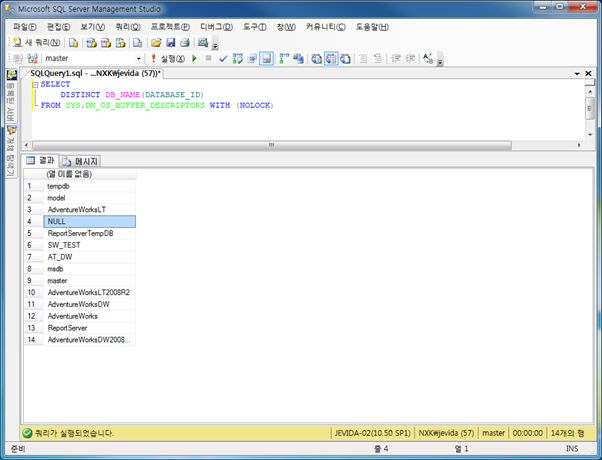Click the editor vertical scroll down arrow
This screenshot has height=460, width=602.
[x=590, y=135]
